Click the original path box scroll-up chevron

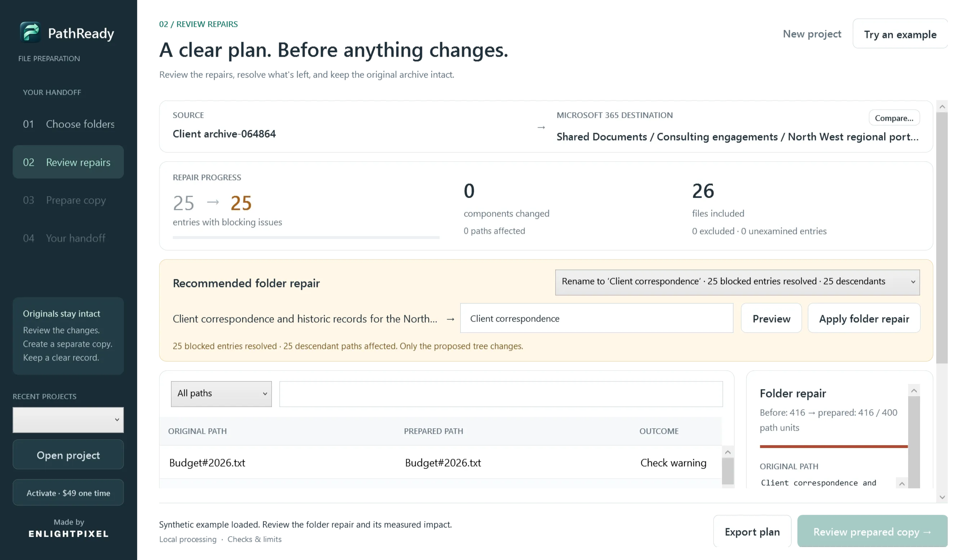point(901,483)
